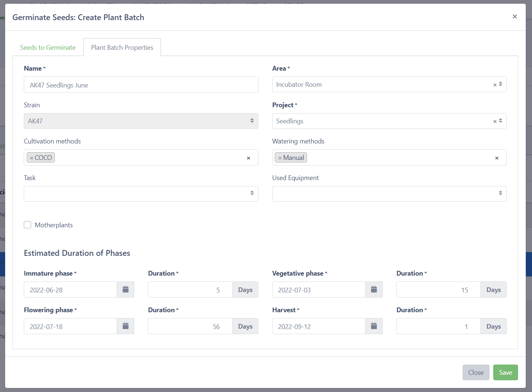Enable the Motherplants checkbox

pyautogui.click(x=27, y=225)
